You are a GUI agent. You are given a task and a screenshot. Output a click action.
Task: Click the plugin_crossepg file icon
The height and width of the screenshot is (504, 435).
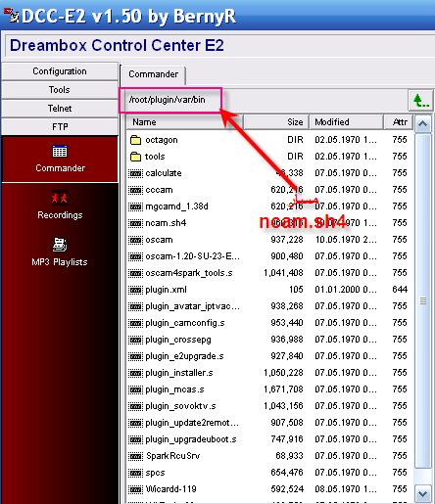coord(135,340)
